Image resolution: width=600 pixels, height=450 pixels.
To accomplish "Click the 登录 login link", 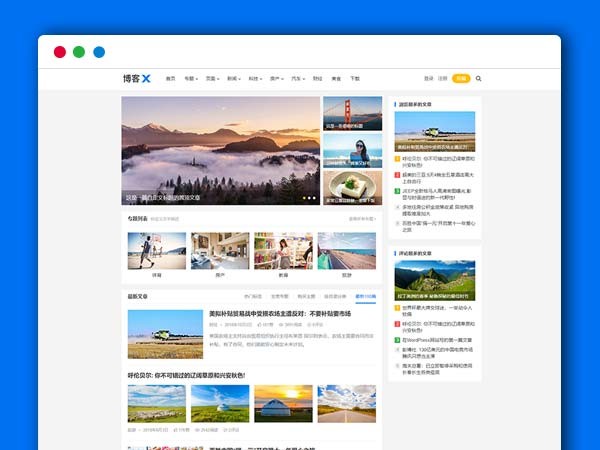I will tap(428, 78).
